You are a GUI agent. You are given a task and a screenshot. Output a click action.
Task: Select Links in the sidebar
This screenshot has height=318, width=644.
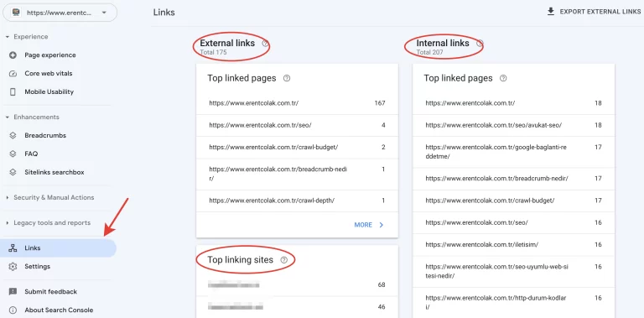(58, 248)
